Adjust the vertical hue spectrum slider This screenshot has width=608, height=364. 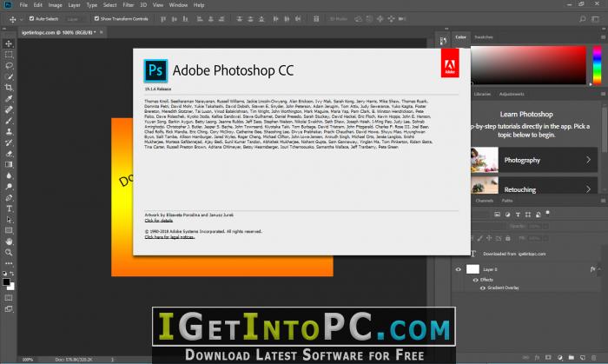click(x=598, y=65)
